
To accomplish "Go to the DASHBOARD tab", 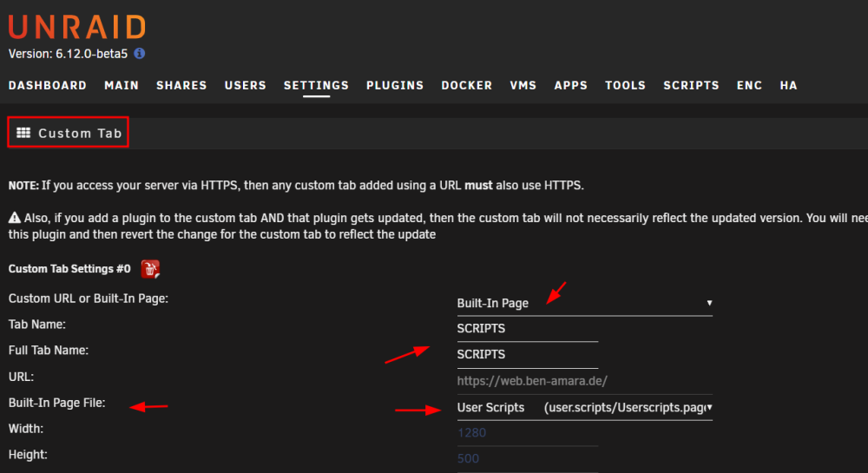I will 48,85.
